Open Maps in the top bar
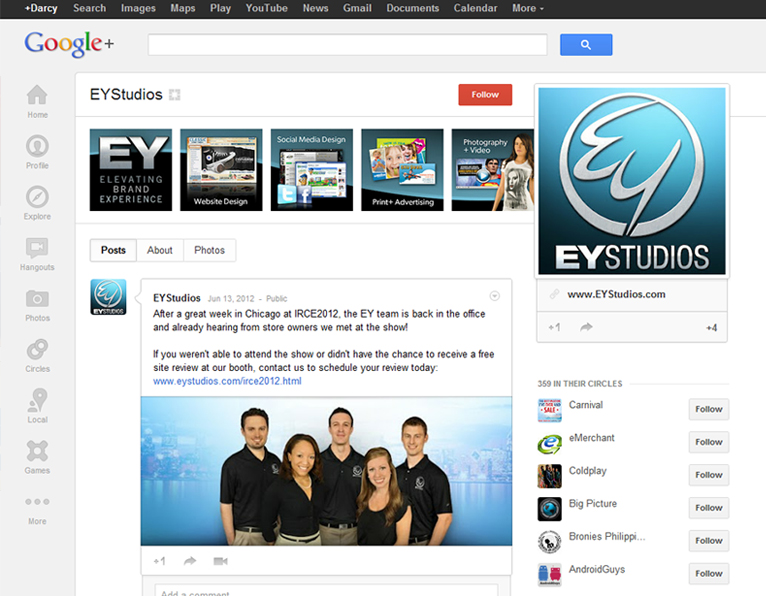Screen dimensions: 766x596 coord(183,8)
